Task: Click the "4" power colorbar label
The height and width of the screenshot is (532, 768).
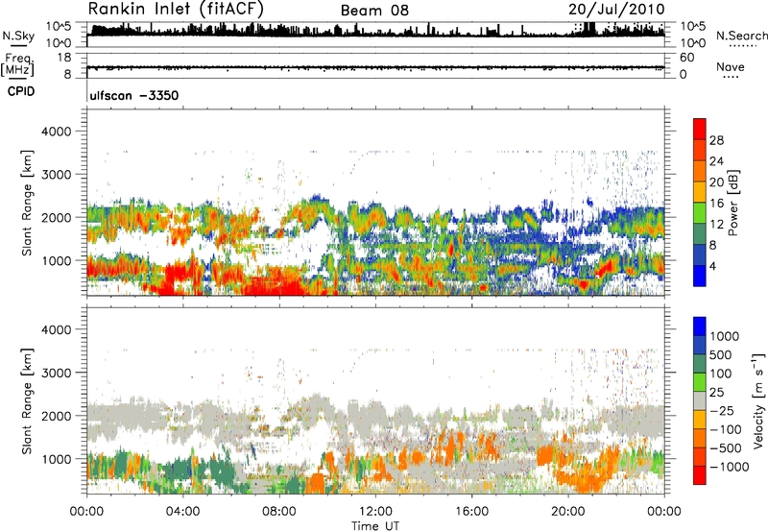Action: pos(712,267)
